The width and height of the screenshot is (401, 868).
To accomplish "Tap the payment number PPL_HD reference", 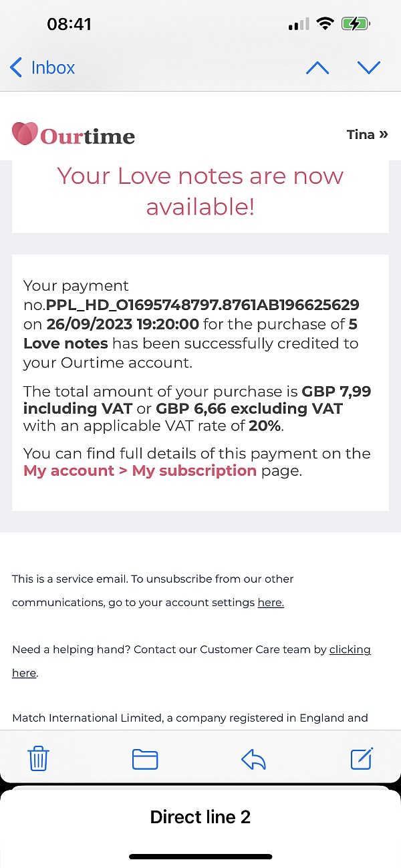I will 203,305.
